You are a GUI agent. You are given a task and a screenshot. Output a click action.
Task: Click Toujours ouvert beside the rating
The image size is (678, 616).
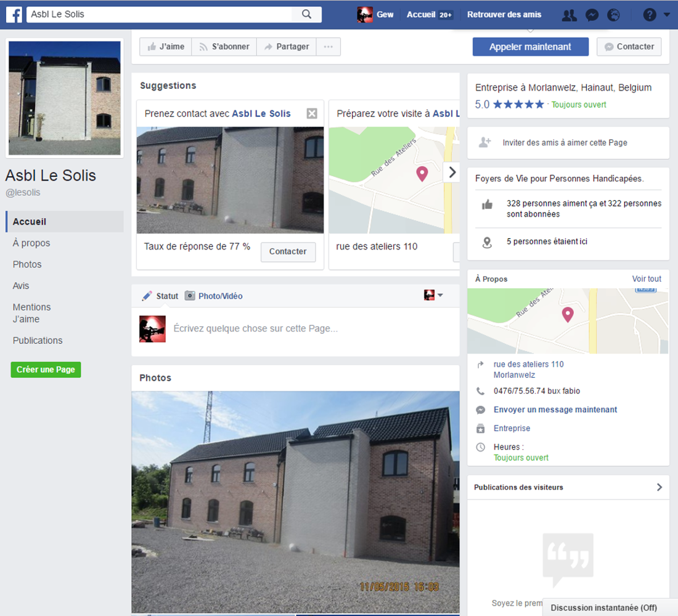[x=579, y=105]
